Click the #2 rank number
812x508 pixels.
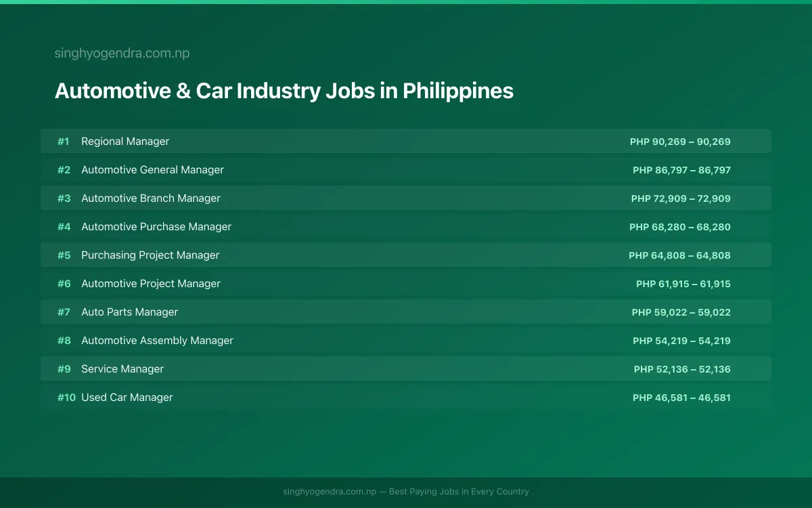(x=64, y=170)
